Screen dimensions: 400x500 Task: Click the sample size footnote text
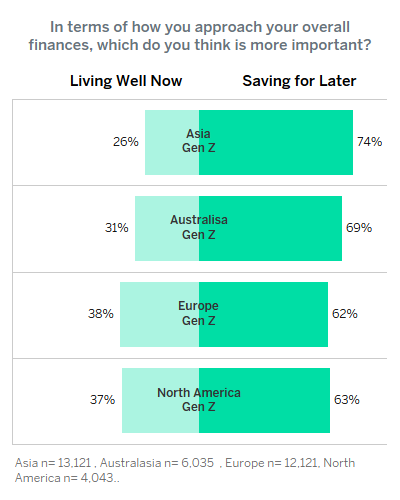pos(185,470)
